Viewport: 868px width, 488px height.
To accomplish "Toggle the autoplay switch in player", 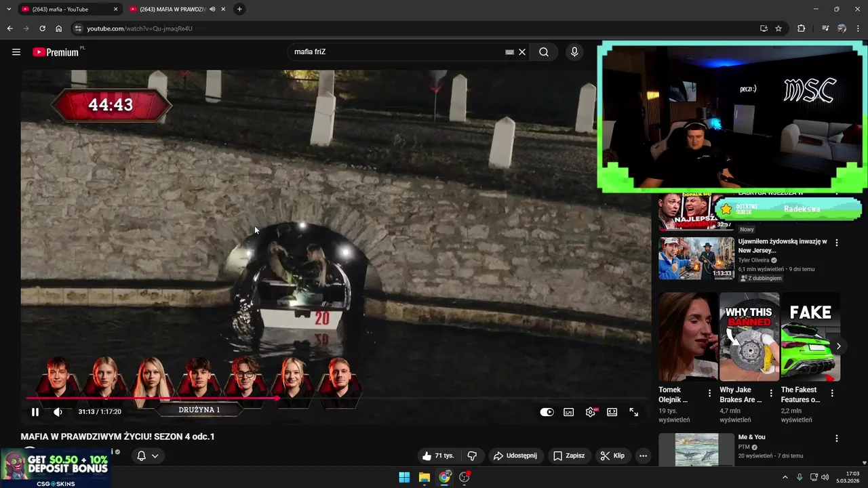I will 547,411.
